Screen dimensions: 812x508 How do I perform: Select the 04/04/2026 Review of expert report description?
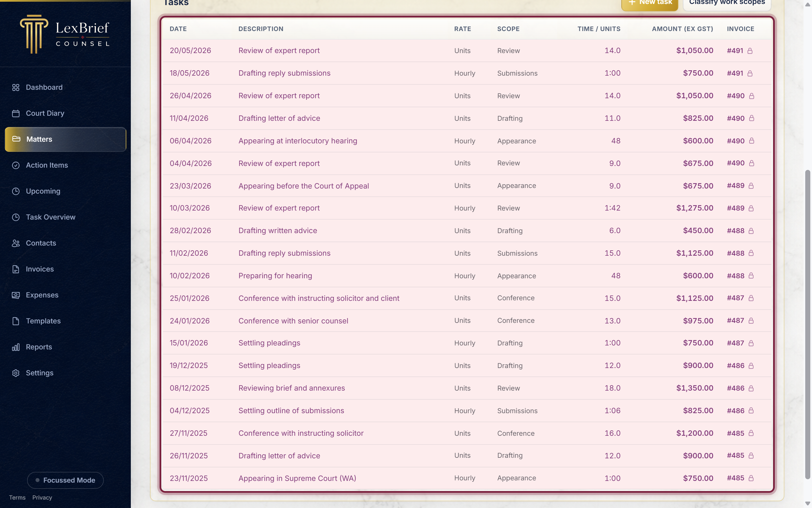click(279, 163)
